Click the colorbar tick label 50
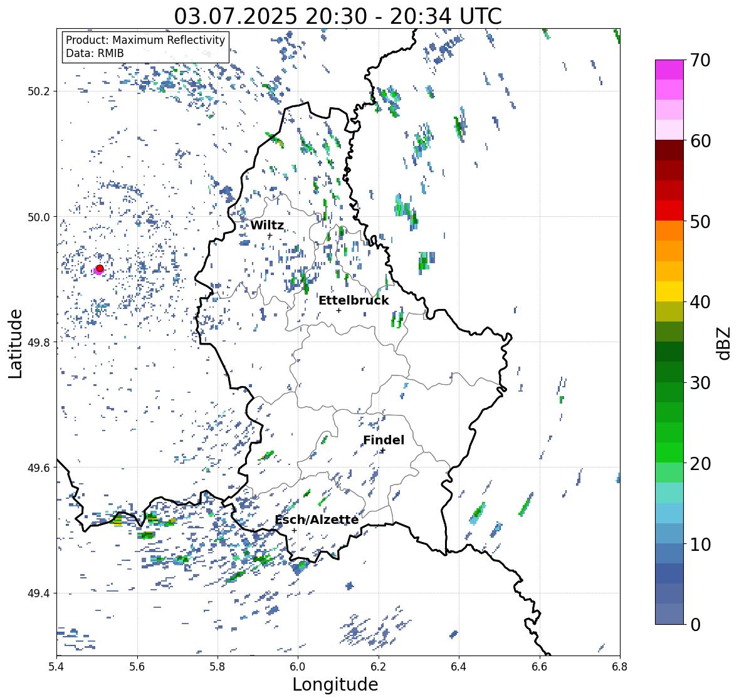 [x=700, y=222]
